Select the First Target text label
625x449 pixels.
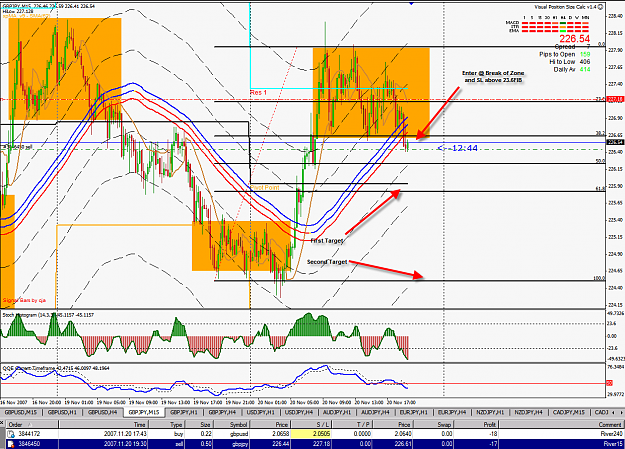pyautogui.click(x=326, y=241)
